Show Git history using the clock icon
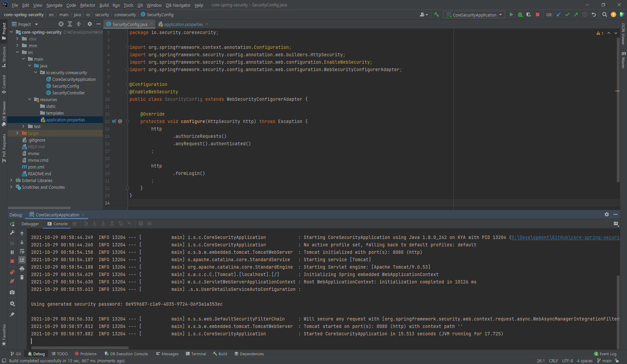 (x=585, y=15)
